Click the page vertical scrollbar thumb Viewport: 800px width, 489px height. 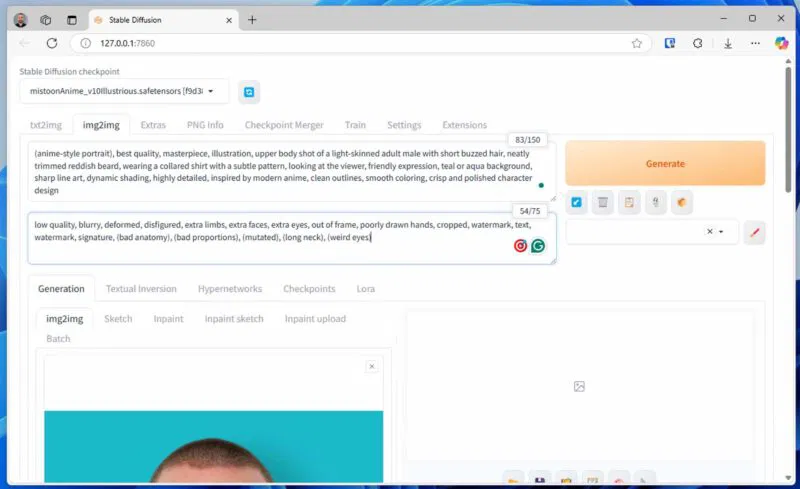tap(788, 130)
